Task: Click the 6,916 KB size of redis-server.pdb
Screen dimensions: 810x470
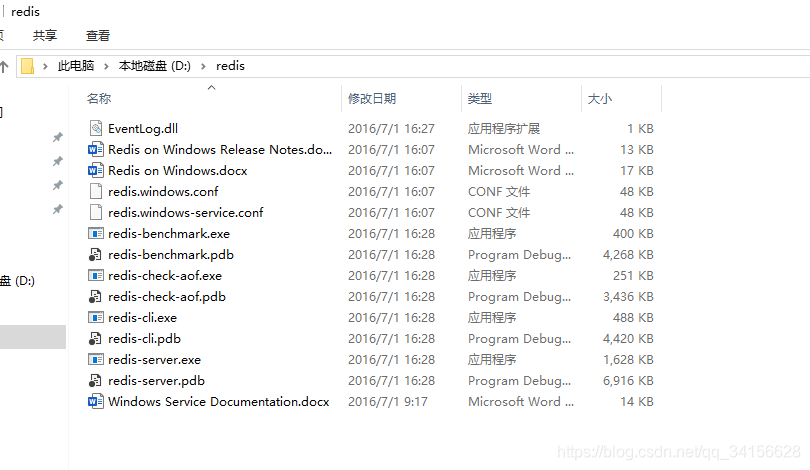Action: (x=628, y=381)
